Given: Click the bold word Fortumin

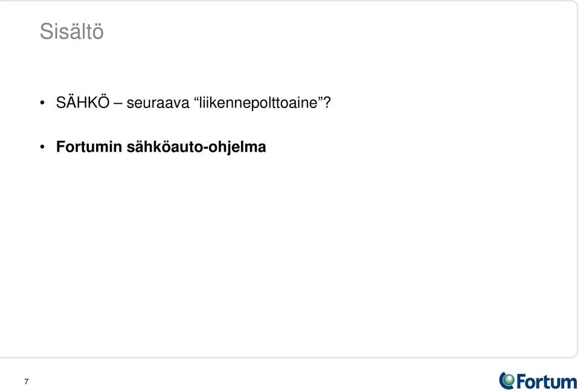Looking at the screenshot, I should [89, 147].
